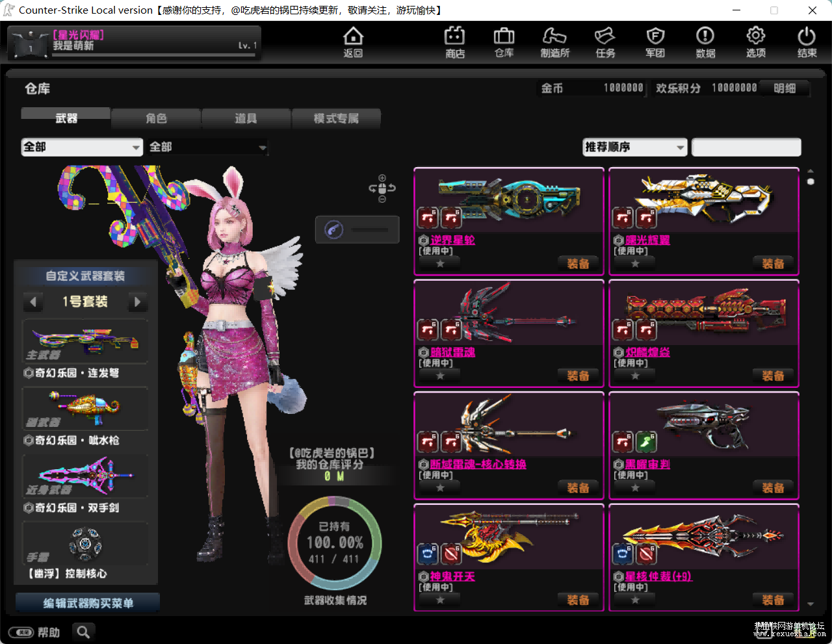Switch to the 角色 tab
Screen dimensions: 832x644
pos(156,118)
